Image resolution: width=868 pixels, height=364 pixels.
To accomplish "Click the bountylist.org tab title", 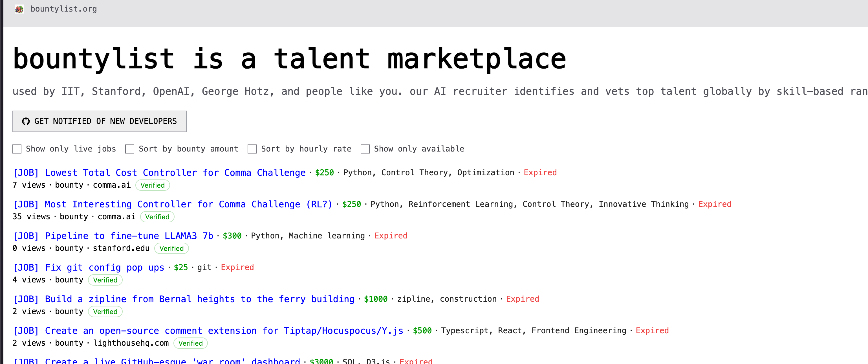I will pyautogui.click(x=64, y=9).
